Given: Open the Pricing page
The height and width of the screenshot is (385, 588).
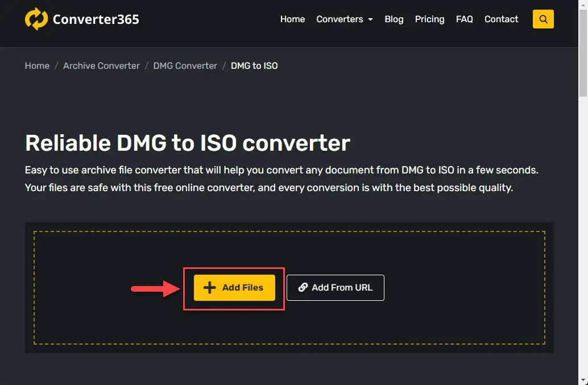Looking at the screenshot, I should point(429,19).
